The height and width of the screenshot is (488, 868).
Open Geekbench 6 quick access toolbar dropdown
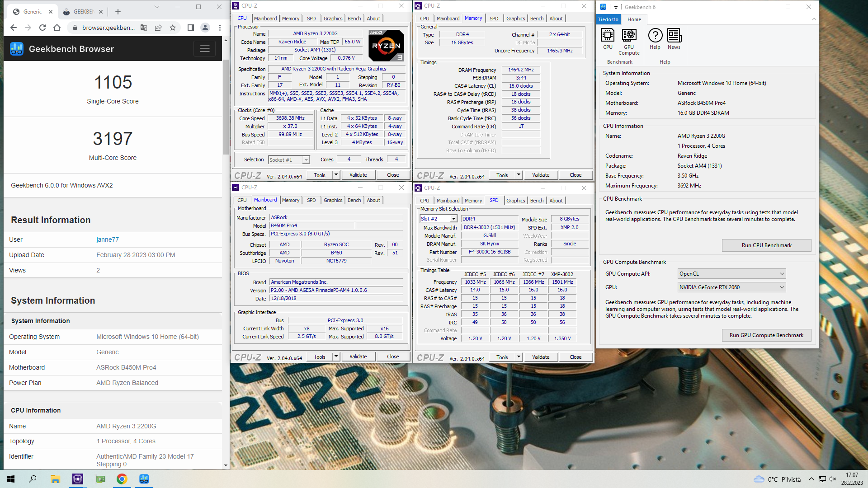point(616,7)
